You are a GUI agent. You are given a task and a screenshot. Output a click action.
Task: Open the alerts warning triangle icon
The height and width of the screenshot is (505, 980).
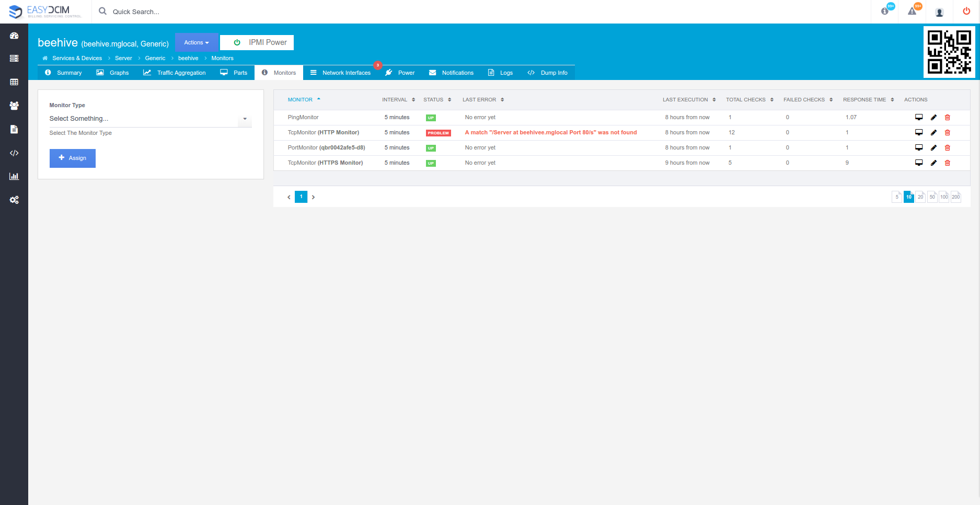click(912, 12)
